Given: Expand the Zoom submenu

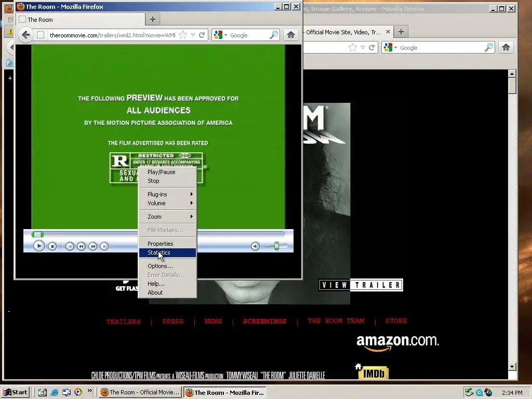Looking at the screenshot, I should click(x=168, y=217).
